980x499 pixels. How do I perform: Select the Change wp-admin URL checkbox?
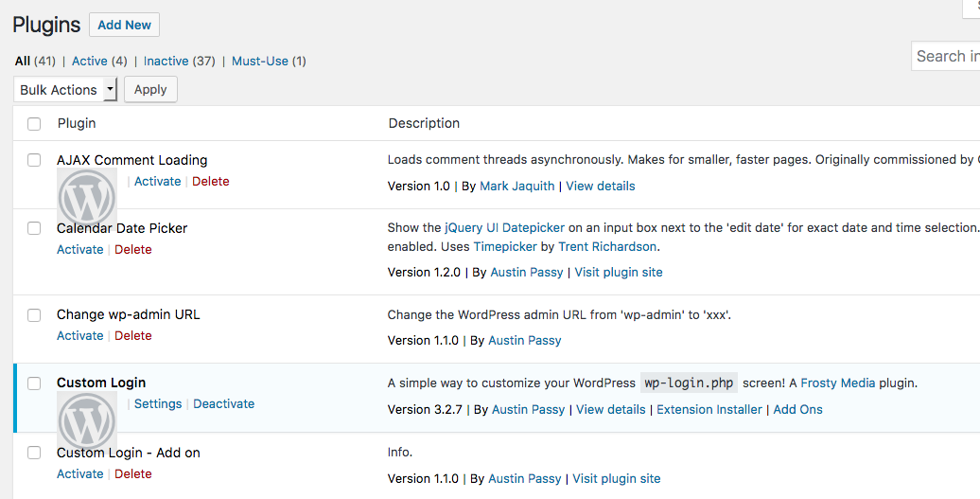pos(34,314)
